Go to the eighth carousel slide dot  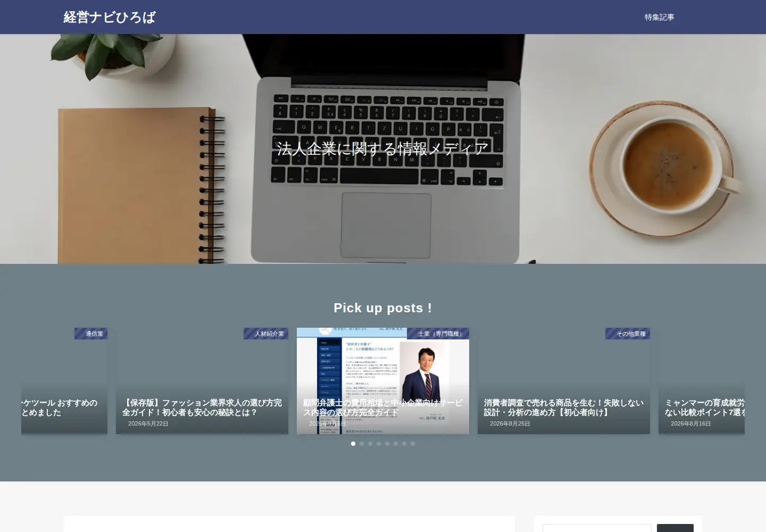point(413,444)
